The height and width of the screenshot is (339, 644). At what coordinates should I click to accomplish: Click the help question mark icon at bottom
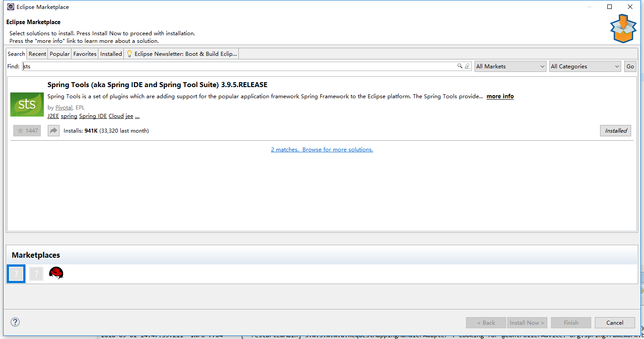(x=15, y=322)
